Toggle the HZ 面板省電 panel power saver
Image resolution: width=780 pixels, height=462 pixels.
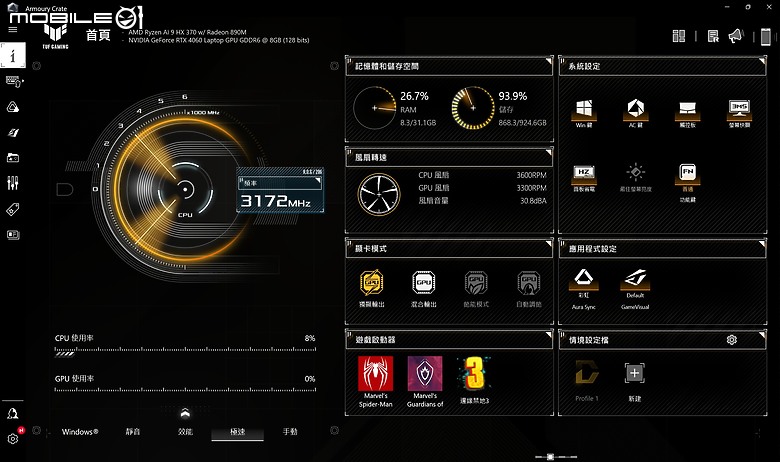coord(584,178)
